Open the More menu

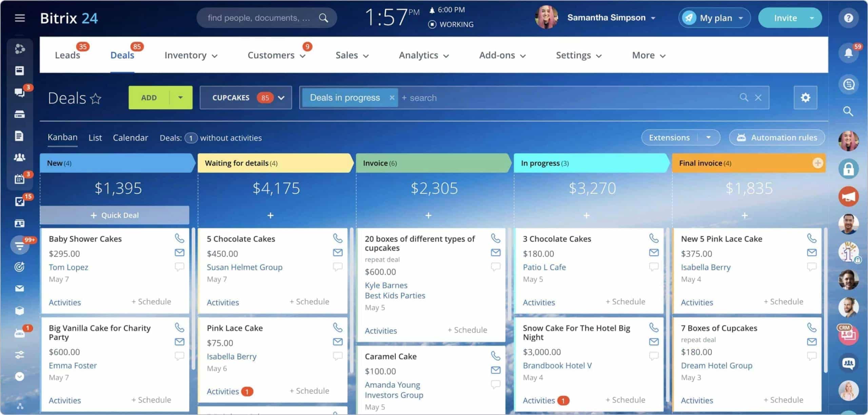pyautogui.click(x=649, y=55)
